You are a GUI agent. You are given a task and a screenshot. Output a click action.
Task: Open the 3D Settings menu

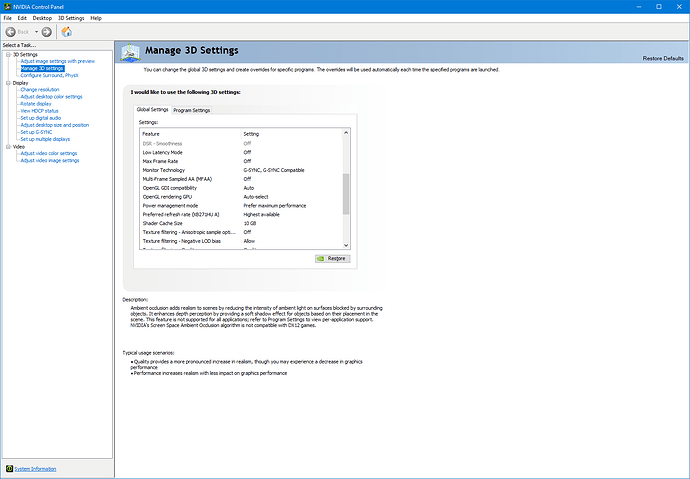[x=71, y=18]
